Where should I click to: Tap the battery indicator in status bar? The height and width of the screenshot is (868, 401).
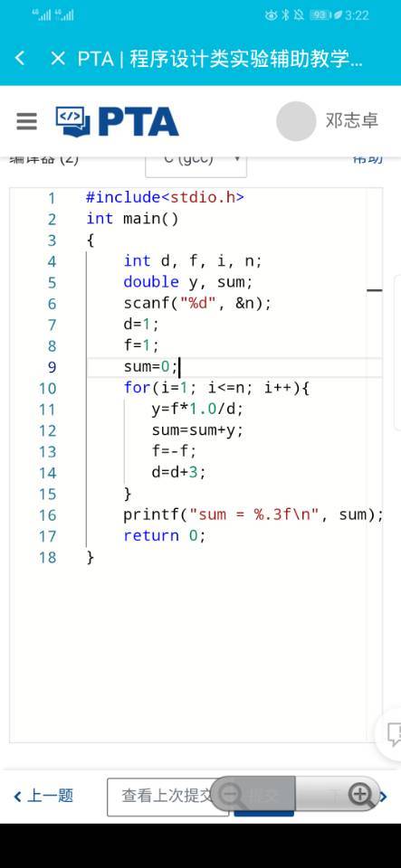pos(320,15)
